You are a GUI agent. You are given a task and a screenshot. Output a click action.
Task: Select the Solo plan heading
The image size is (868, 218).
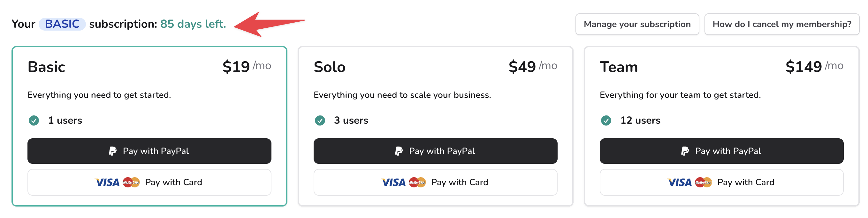pyautogui.click(x=329, y=67)
